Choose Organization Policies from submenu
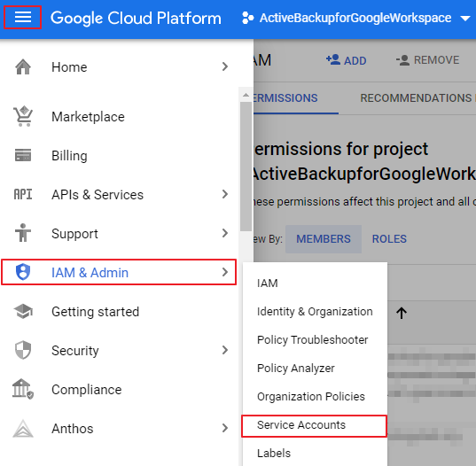The height and width of the screenshot is (466, 476). [x=311, y=397]
